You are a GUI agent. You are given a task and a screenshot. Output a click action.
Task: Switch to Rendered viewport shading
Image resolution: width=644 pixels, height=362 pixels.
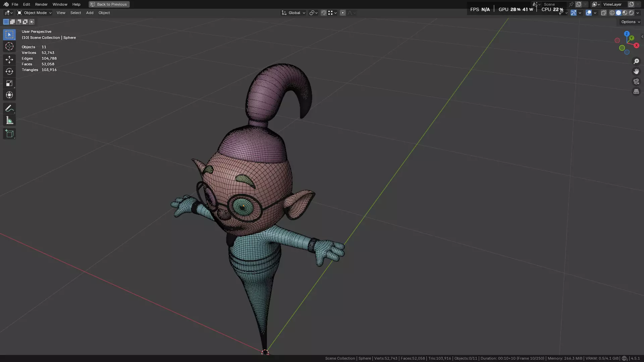(x=631, y=13)
